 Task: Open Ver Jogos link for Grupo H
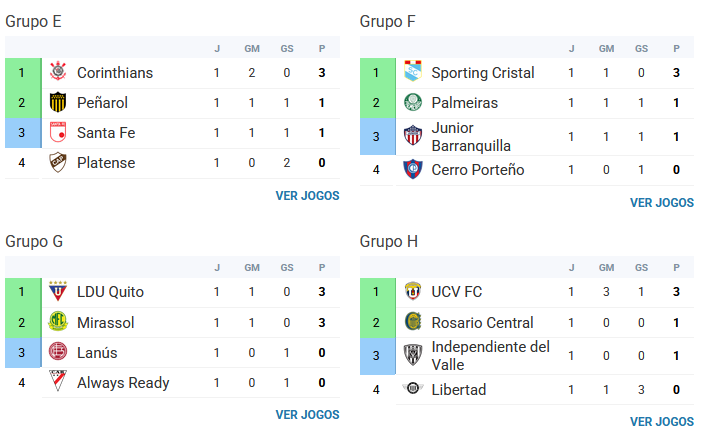[x=661, y=422]
